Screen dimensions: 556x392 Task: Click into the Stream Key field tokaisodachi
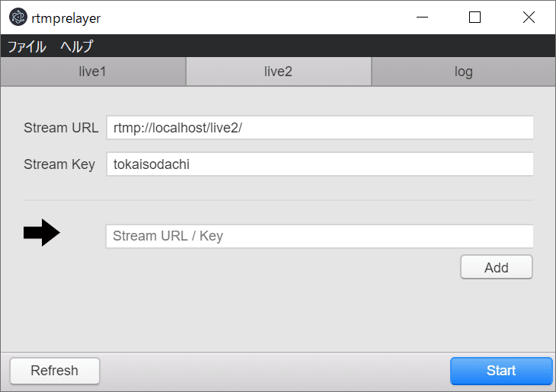tap(320, 164)
